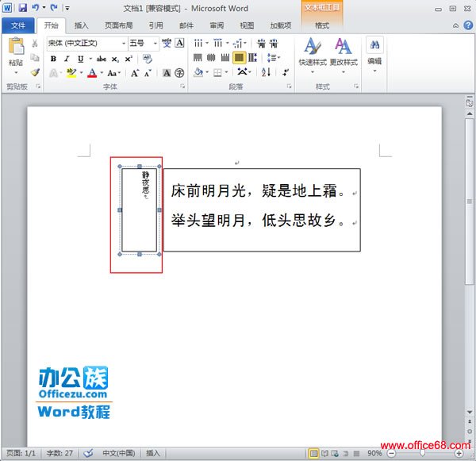This screenshot has width=476, height=461.
Task: Apply strikethrough to text
Action: tap(102, 59)
